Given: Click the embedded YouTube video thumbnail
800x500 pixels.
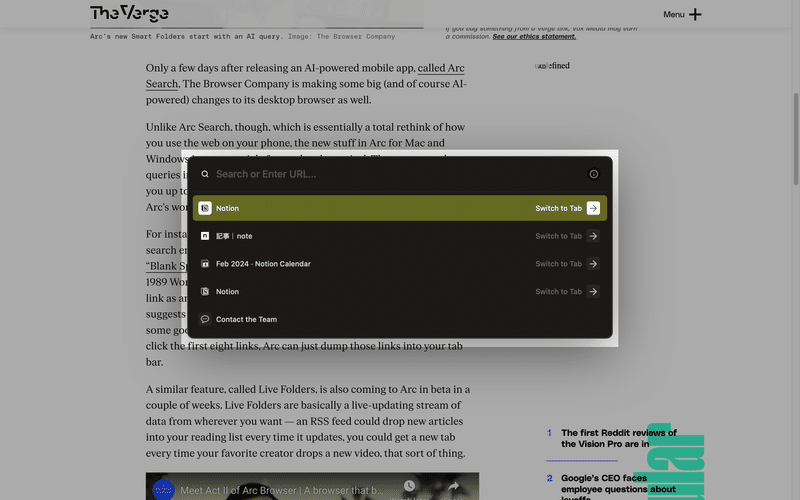Looking at the screenshot, I should pyautogui.click(x=312, y=486).
